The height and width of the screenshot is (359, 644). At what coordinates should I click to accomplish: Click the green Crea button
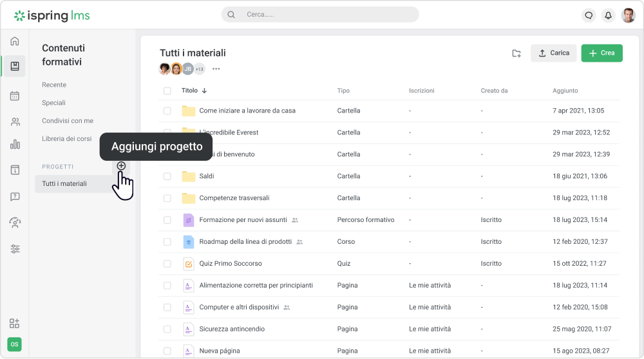(601, 53)
